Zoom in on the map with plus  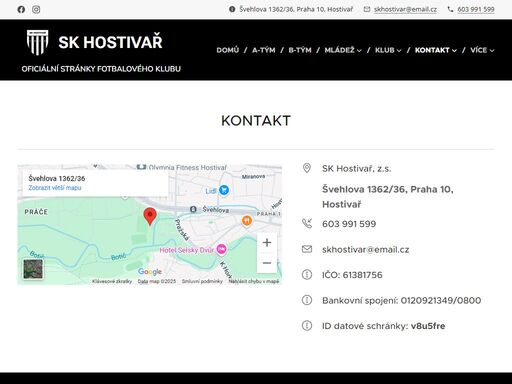click(267, 242)
